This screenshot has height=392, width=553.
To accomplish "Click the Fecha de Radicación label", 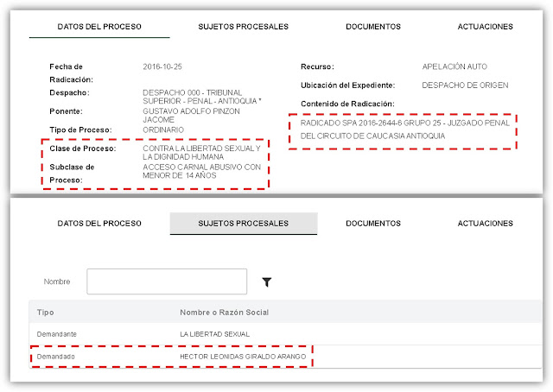I will pyautogui.click(x=71, y=73).
